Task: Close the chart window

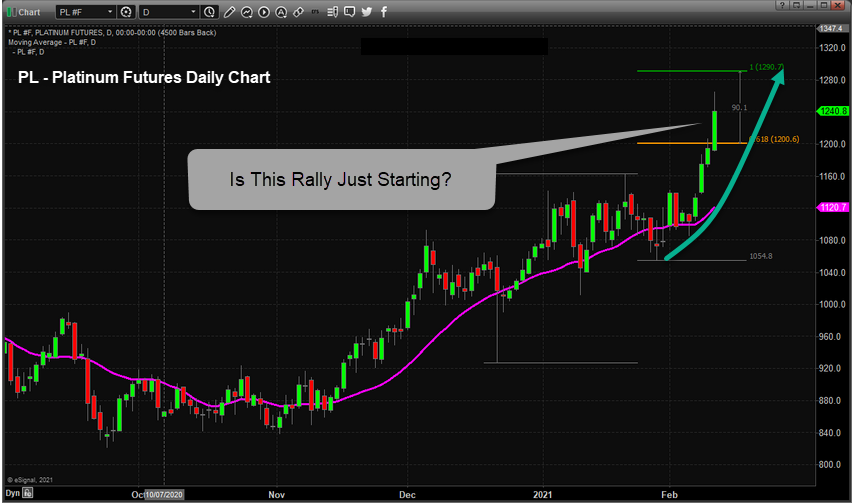Action: coord(839,5)
